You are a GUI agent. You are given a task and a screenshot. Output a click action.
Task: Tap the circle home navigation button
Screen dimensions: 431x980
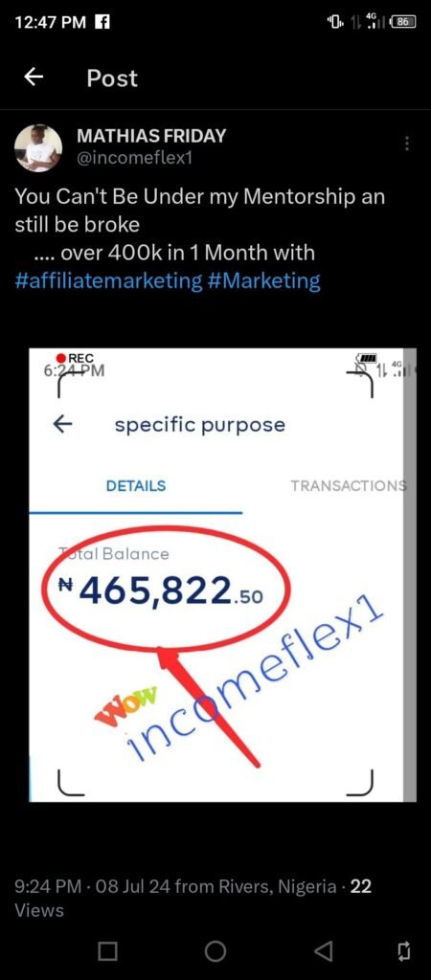click(215, 951)
